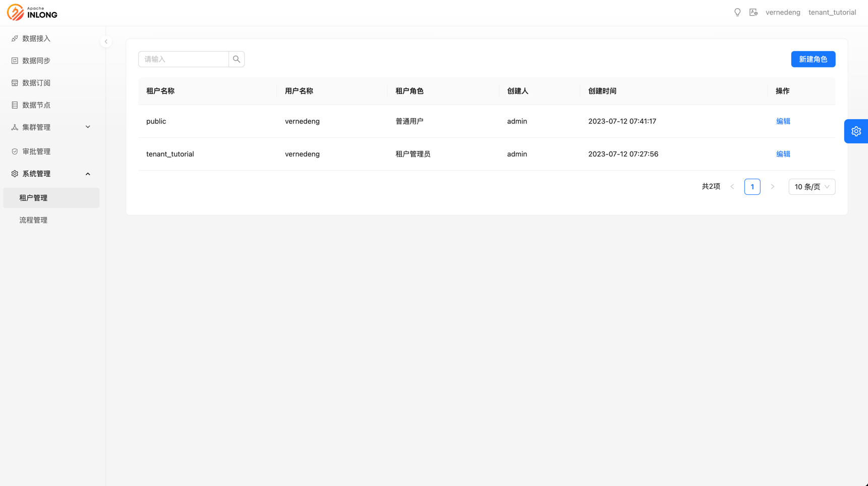
Task: Edit the public tenant row
Action: pyautogui.click(x=783, y=121)
